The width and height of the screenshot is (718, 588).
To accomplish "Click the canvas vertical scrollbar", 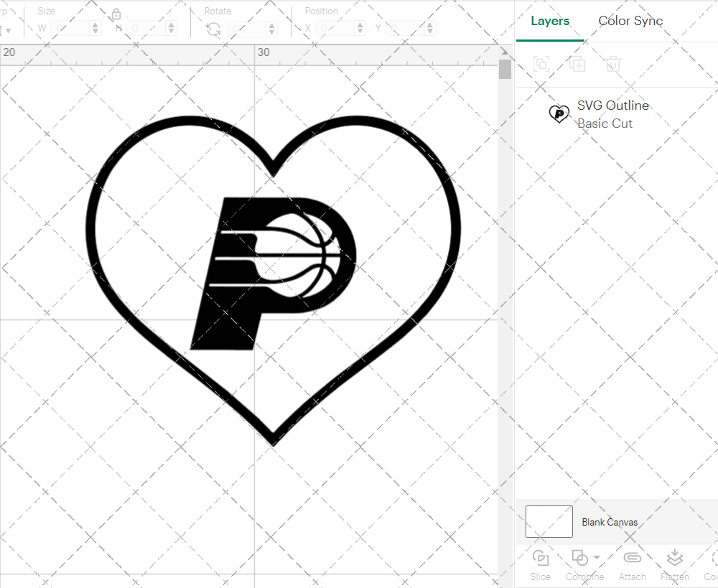I will (505, 68).
